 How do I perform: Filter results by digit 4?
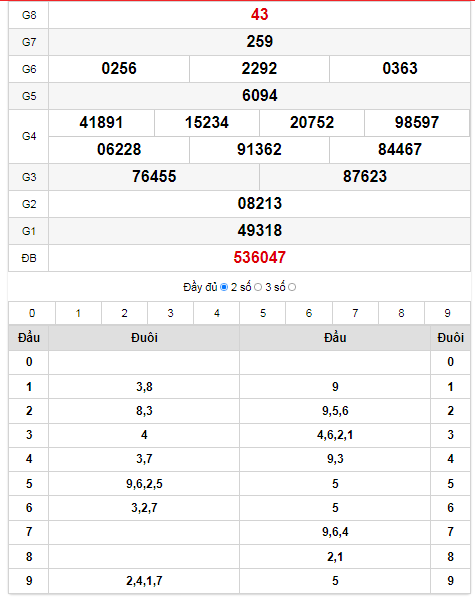point(217,313)
